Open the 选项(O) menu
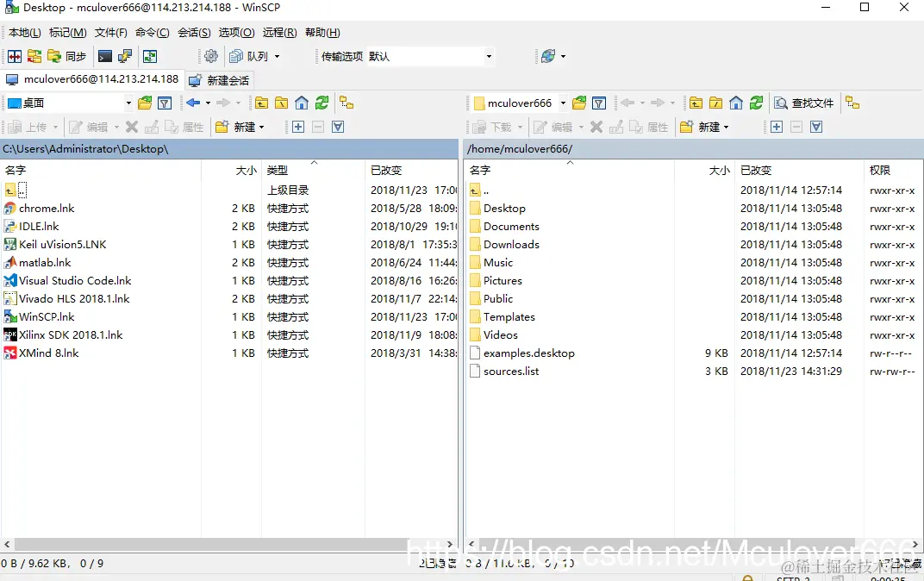This screenshot has width=924, height=581. coord(236,33)
